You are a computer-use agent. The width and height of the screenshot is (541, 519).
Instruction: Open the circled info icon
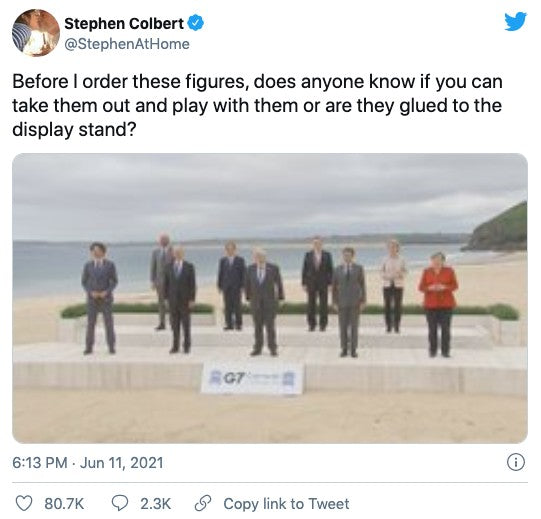pyautogui.click(x=516, y=462)
